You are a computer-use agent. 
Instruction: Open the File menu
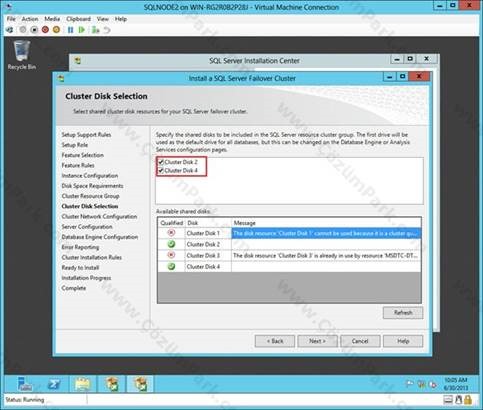[11, 19]
